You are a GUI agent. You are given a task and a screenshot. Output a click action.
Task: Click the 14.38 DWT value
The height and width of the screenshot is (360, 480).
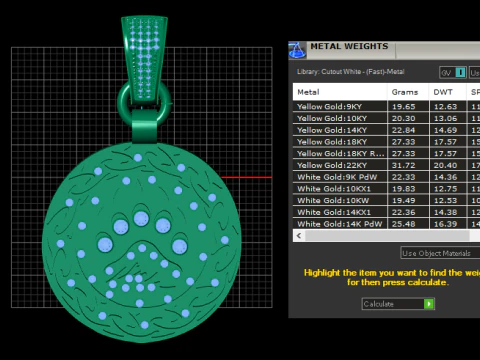click(x=446, y=212)
